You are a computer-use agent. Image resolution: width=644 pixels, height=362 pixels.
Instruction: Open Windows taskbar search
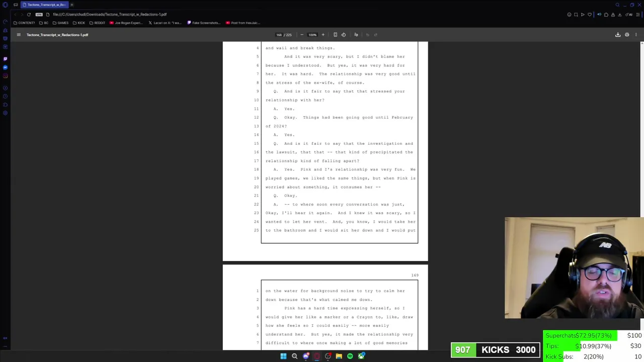(294, 356)
